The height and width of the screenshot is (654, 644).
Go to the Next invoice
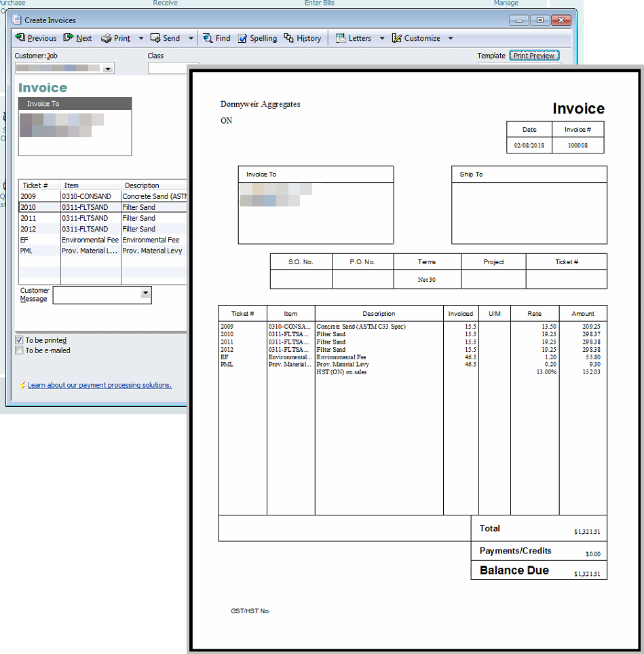point(77,39)
